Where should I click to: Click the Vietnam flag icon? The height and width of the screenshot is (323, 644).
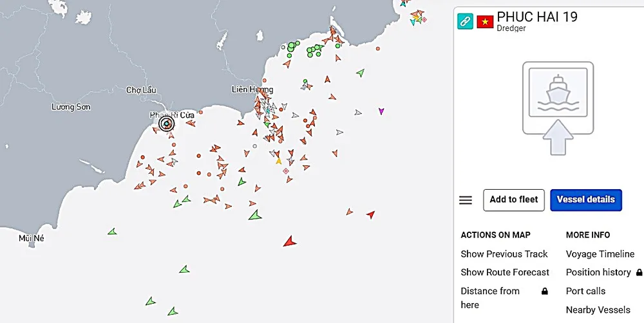(x=485, y=21)
